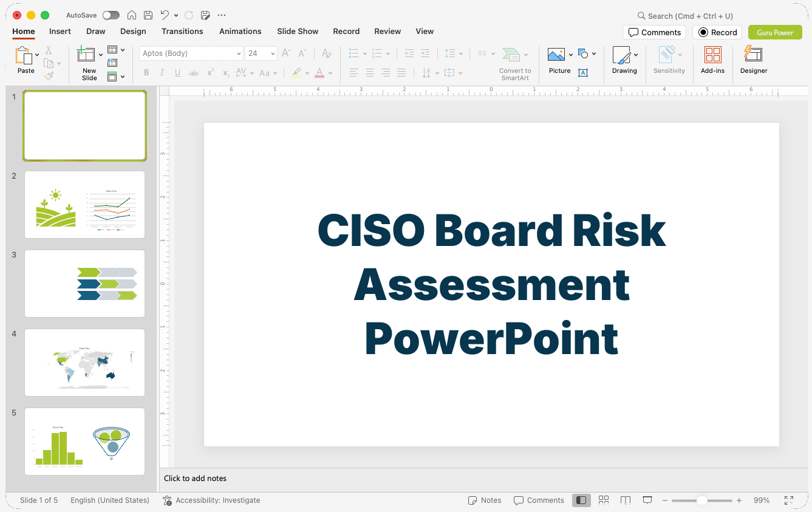
Task: Click the Align Left icon
Action: coord(354,73)
